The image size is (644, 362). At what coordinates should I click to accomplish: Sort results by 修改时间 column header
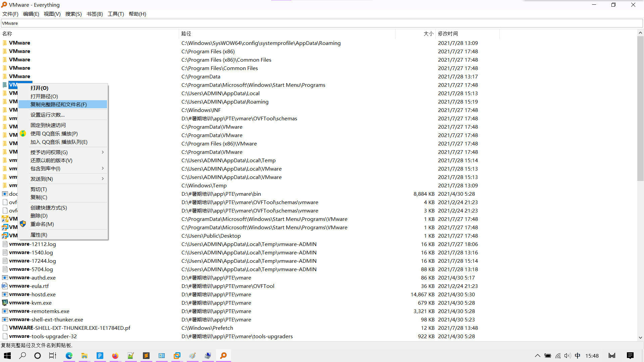pyautogui.click(x=448, y=34)
